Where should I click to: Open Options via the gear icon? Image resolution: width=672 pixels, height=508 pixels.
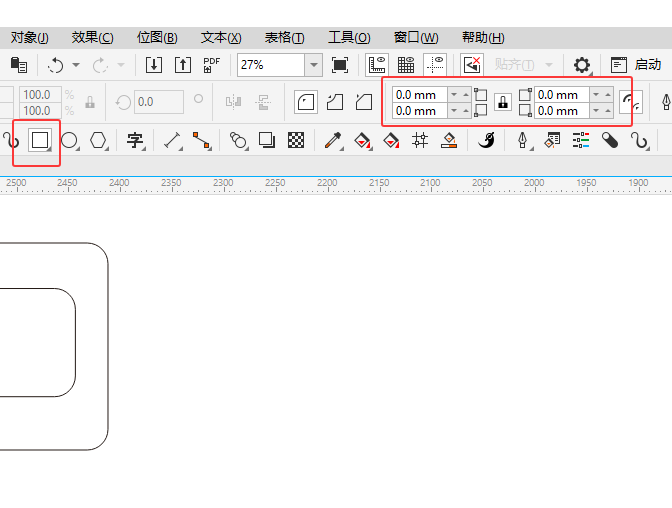tap(582, 65)
